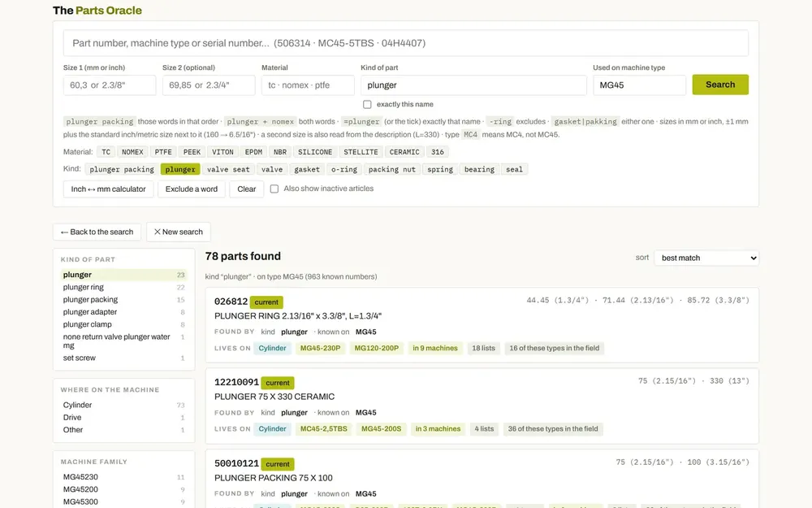Select the SILICONE material chip

point(315,152)
